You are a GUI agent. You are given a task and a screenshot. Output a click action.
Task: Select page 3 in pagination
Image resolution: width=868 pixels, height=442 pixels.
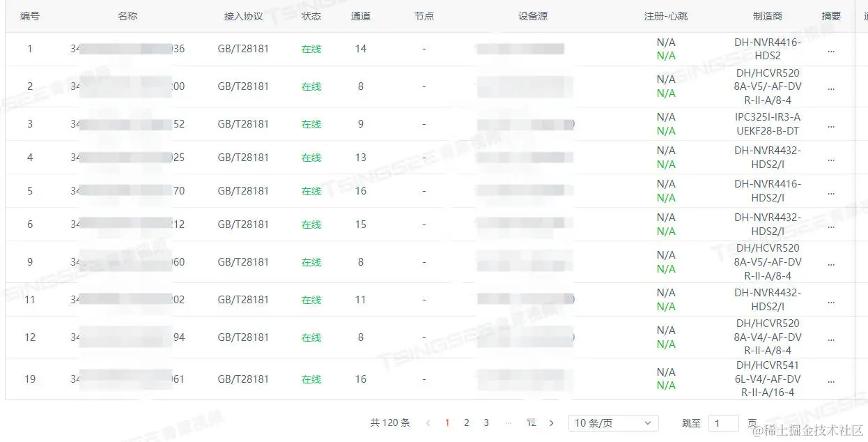point(486,423)
